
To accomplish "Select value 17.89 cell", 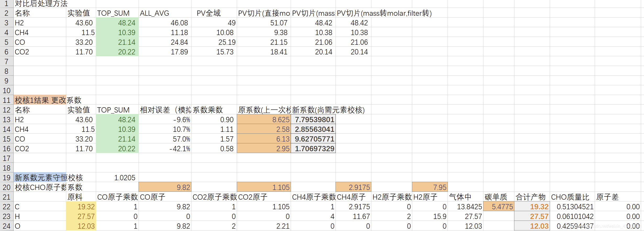I will click(x=165, y=52).
